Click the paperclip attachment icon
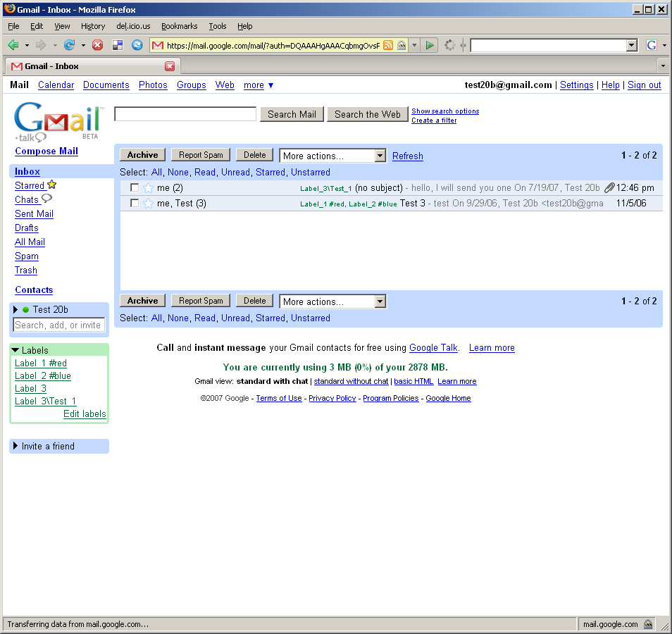The image size is (672, 634). click(x=609, y=188)
